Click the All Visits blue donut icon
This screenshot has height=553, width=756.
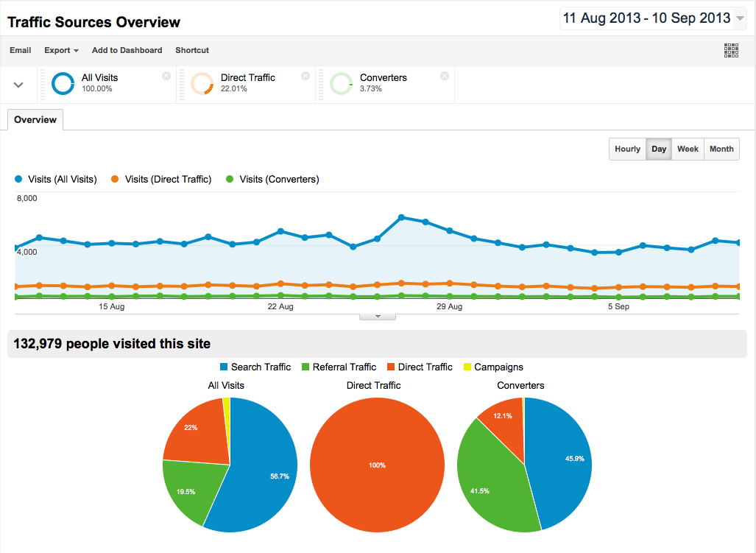[x=63, y=83]
